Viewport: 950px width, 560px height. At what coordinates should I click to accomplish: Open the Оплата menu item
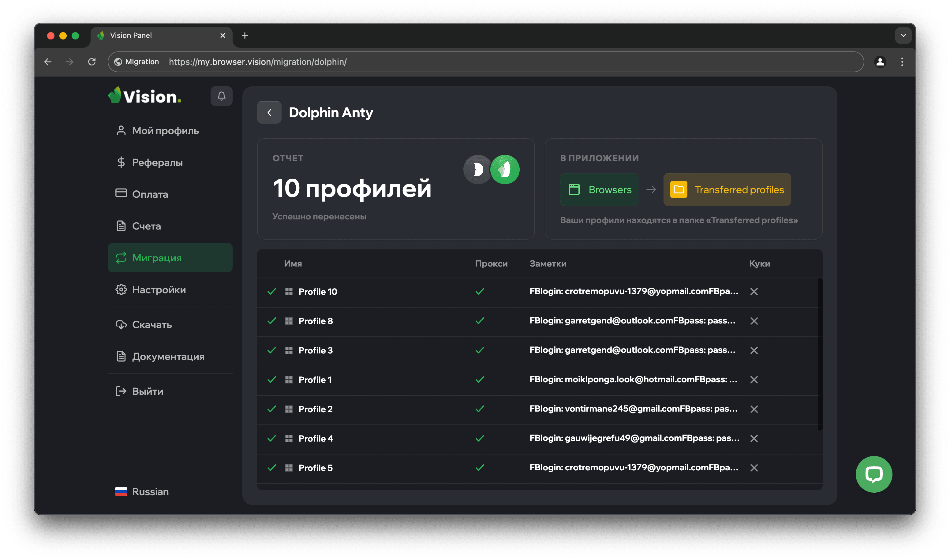pyautogui.click(x=170, y=194)
